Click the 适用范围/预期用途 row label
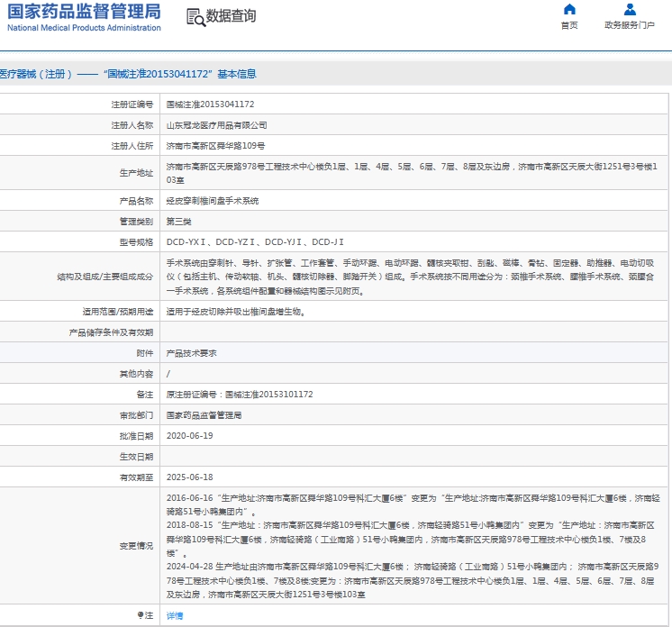This screenshot has height=627, width=672. (118, 312)
